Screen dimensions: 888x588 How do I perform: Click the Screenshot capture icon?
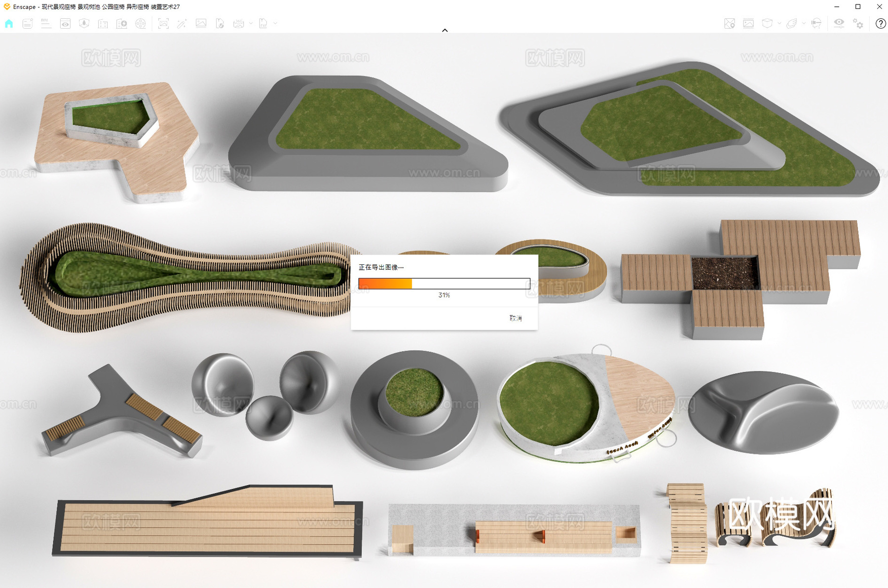163,23
